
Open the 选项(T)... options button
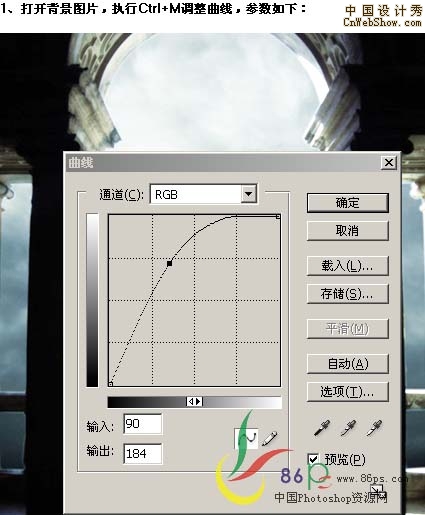[348, 392]
